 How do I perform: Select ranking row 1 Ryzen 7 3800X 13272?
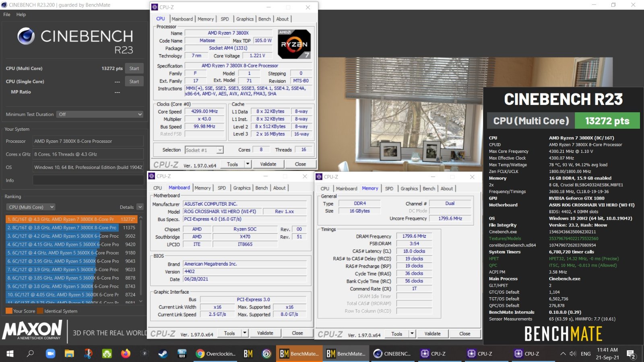click(x=72, y=219)
